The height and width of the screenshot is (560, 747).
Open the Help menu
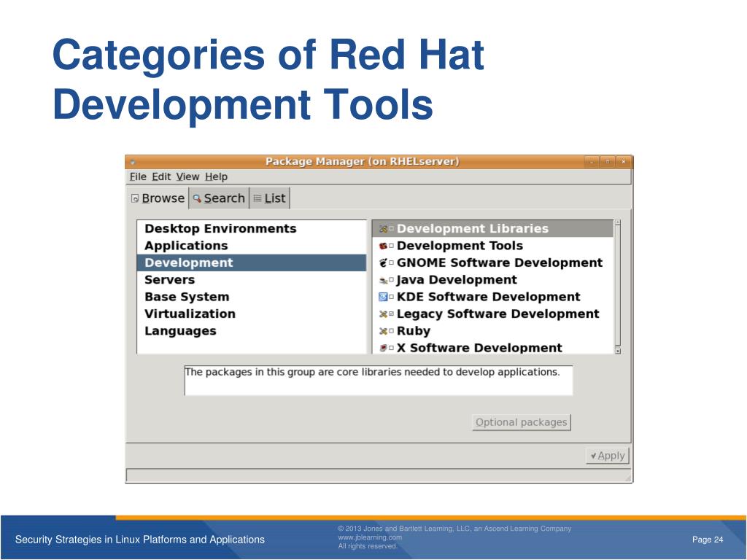pyautogui.click(x=216, y=176)
